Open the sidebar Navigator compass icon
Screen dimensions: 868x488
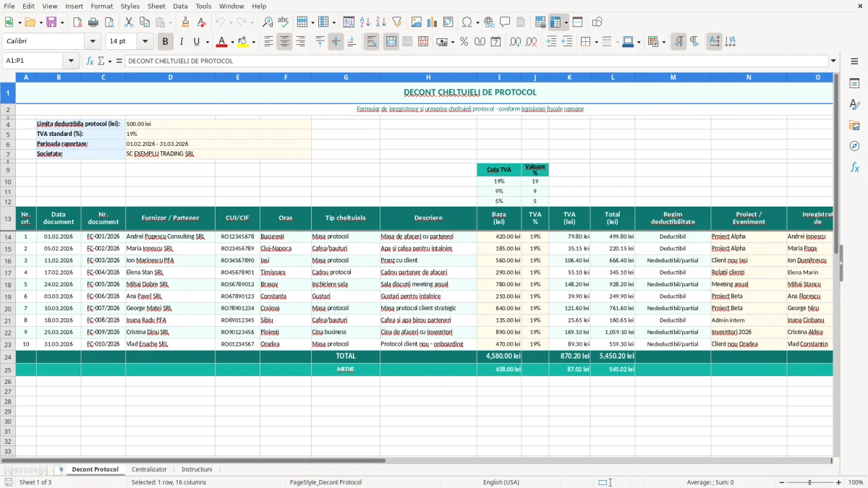click(x=854, y=146)
